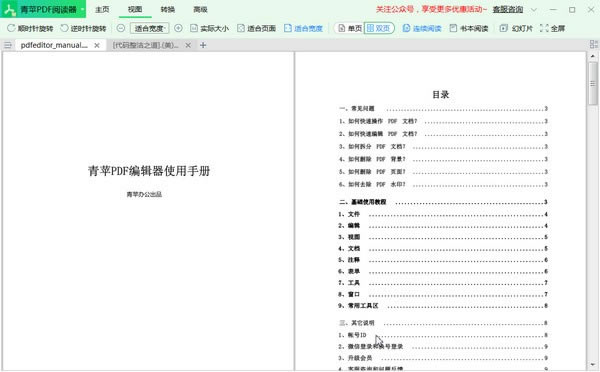
Task: Switch to the 代码整洁之道 document tab
Action: coord(145,45)
